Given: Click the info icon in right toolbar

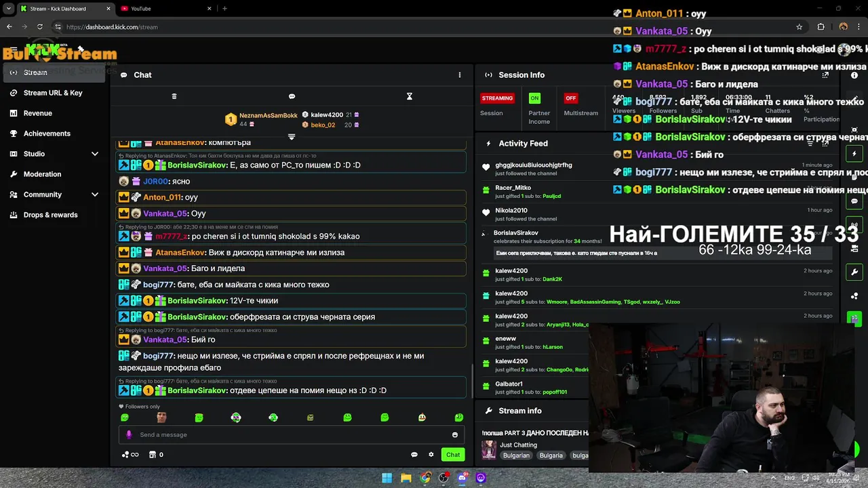Looking at the screenshot, I should tap(854, 75).
